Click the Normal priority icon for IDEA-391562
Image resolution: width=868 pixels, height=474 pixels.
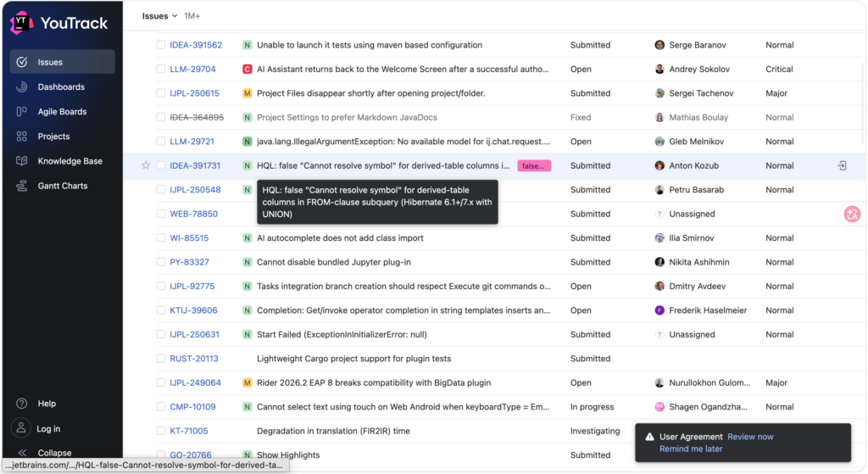pos(248,45)
